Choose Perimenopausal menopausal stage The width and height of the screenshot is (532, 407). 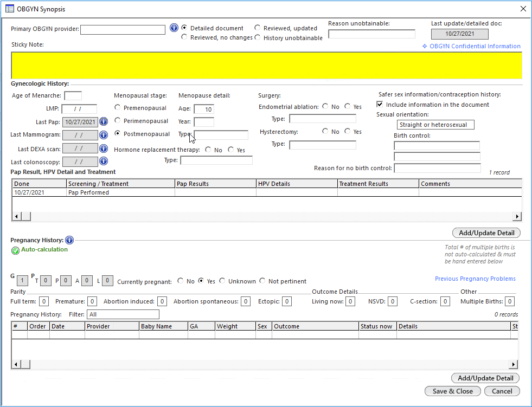pyautogui.click(x=117, y=120)
